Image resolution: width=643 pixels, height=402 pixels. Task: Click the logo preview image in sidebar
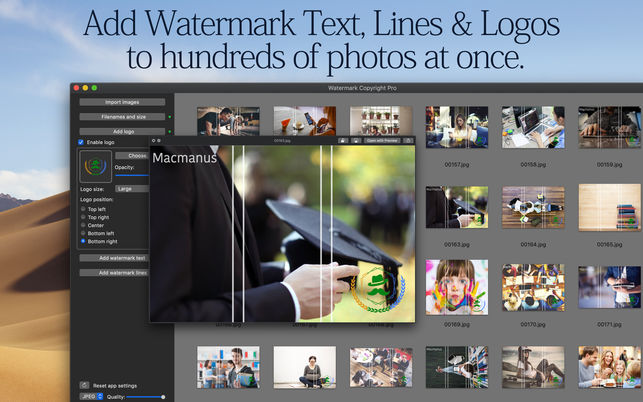pyautogui.click(x=96, y=166)
